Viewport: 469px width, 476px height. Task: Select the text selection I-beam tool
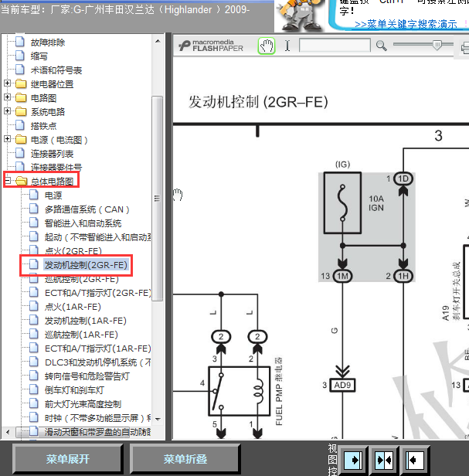[287, 46]
